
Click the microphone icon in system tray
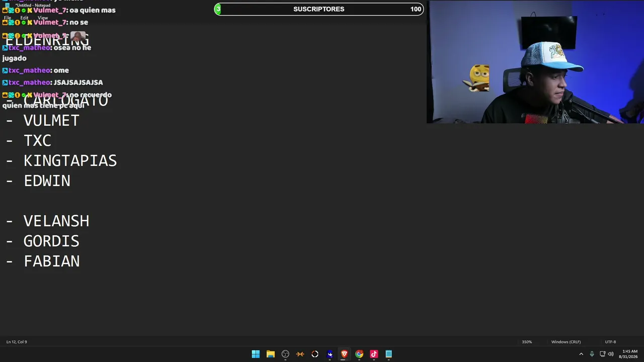(592, 354)
